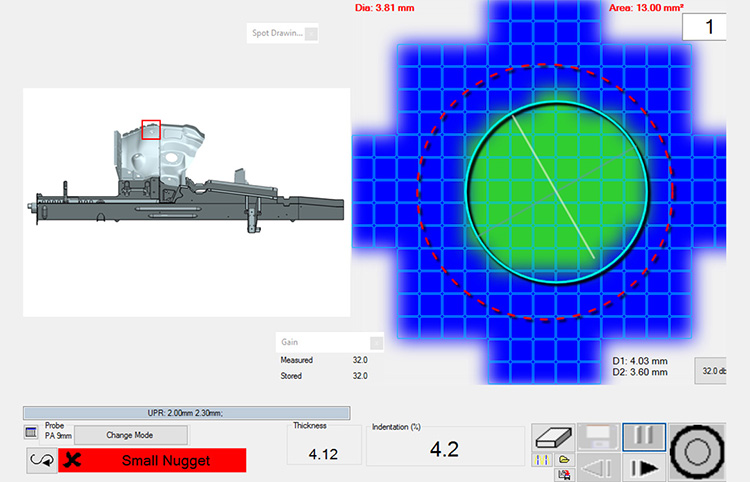
Task: Click the save floppy disk icon
Action: tap(598, 436)
